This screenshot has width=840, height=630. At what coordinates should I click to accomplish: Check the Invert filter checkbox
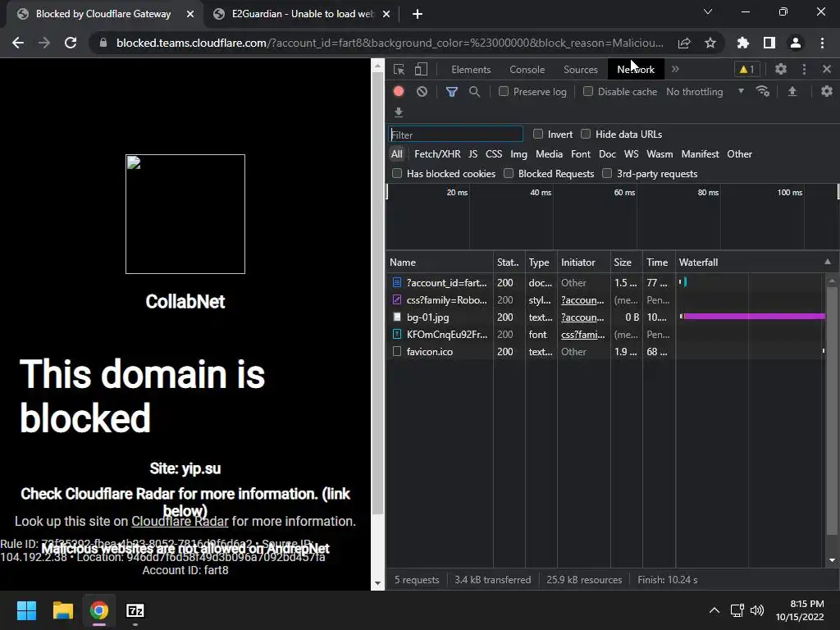point(538,134)
